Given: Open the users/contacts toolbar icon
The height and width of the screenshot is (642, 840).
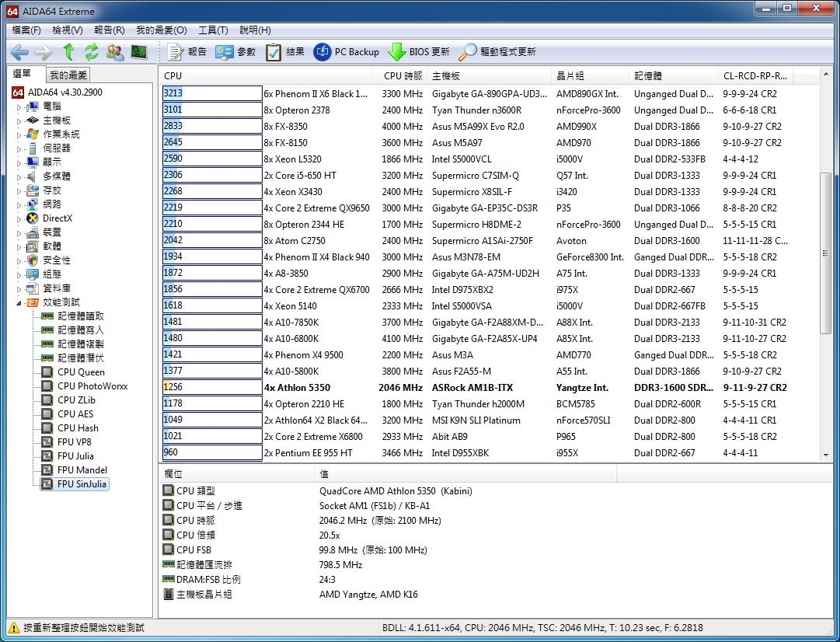Looking at the screenshot, I should pos(115,52).
